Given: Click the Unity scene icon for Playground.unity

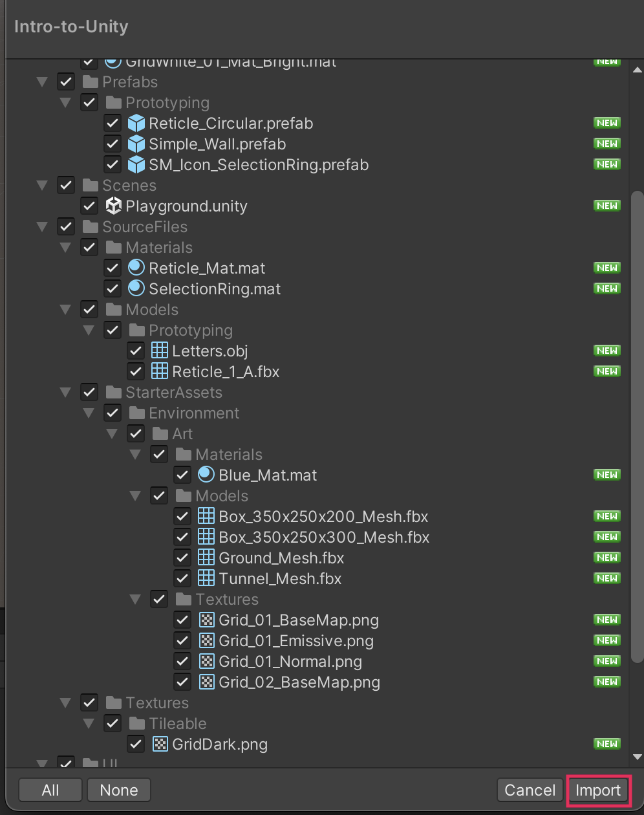Looking at the screenshot, I should pyautogui.click(x=113, y=206).
